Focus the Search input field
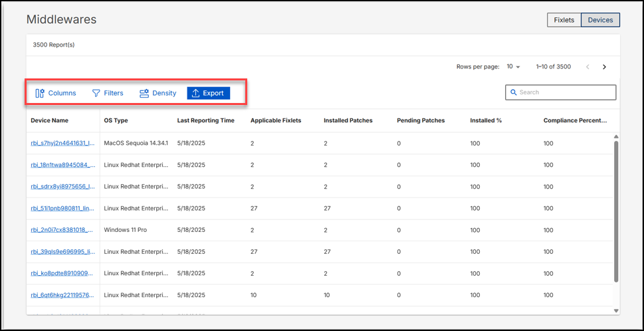The width and height of the screenshot is (644, 331). pyautogui.click(x=561, y=92)
